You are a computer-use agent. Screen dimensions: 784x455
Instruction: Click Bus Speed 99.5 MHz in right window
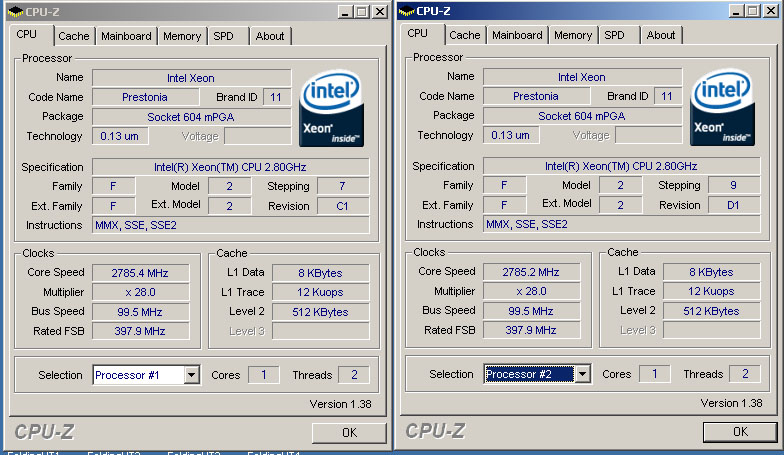pos(532,310)
